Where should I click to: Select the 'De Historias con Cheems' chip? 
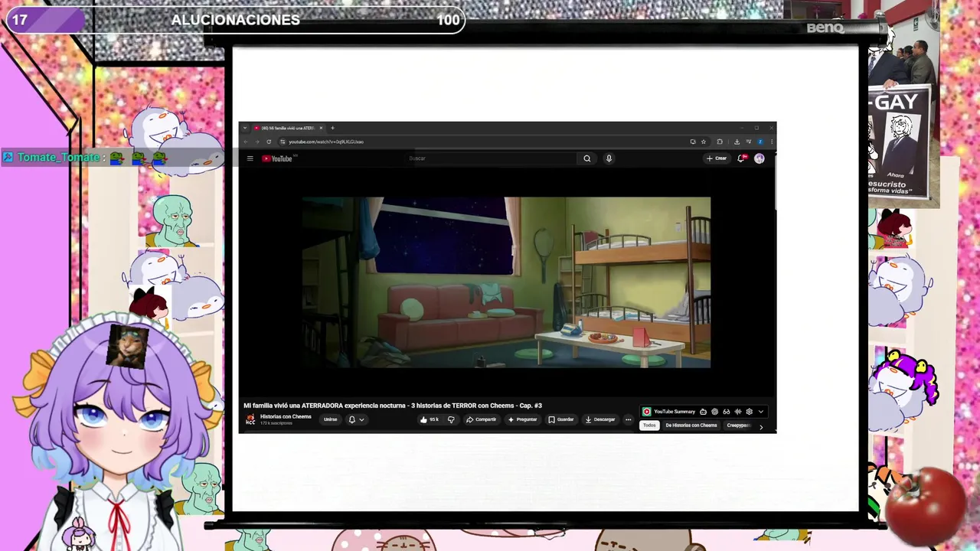(x=691, y=425)
